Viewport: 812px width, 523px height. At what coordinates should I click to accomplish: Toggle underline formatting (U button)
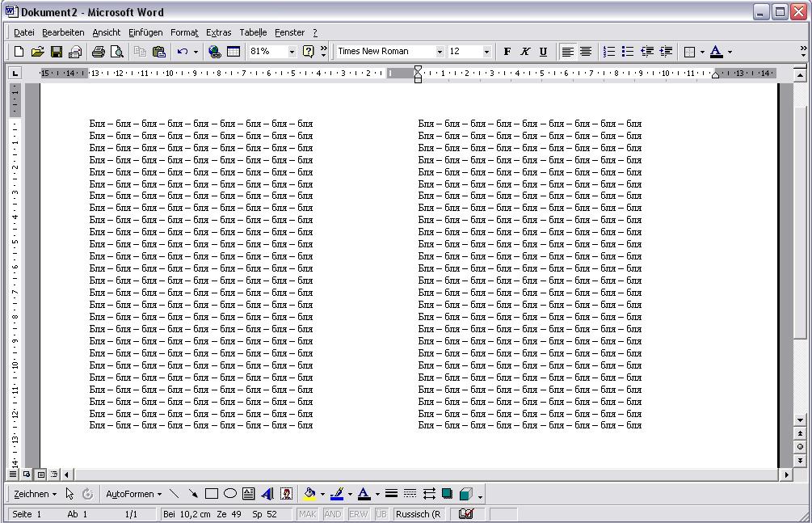click(543, 52)
